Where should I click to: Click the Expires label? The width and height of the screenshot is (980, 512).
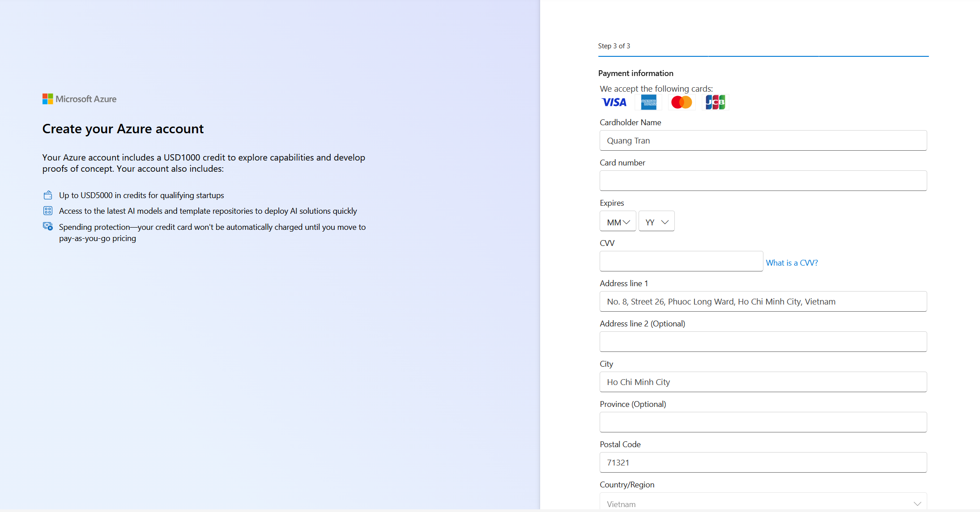tap(612, 203)
